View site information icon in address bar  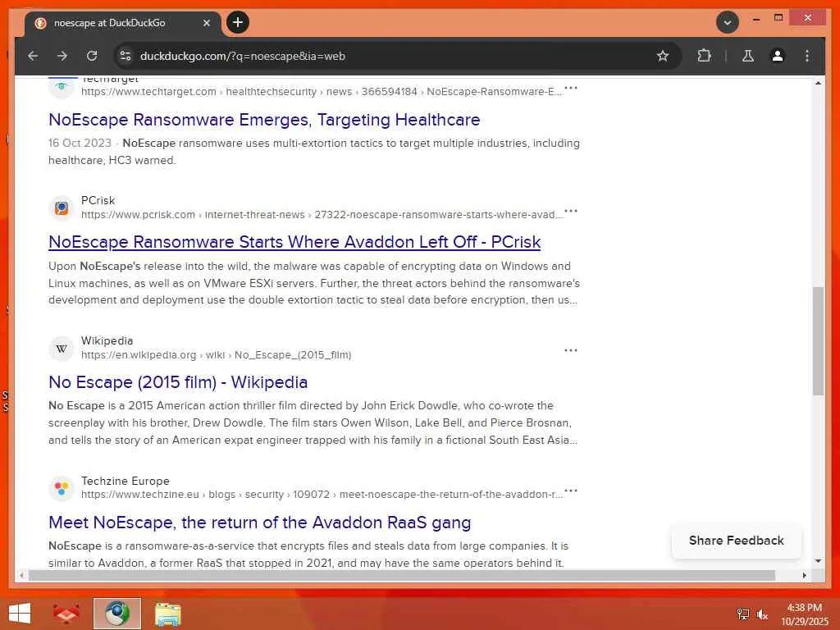tap(126, 56)
